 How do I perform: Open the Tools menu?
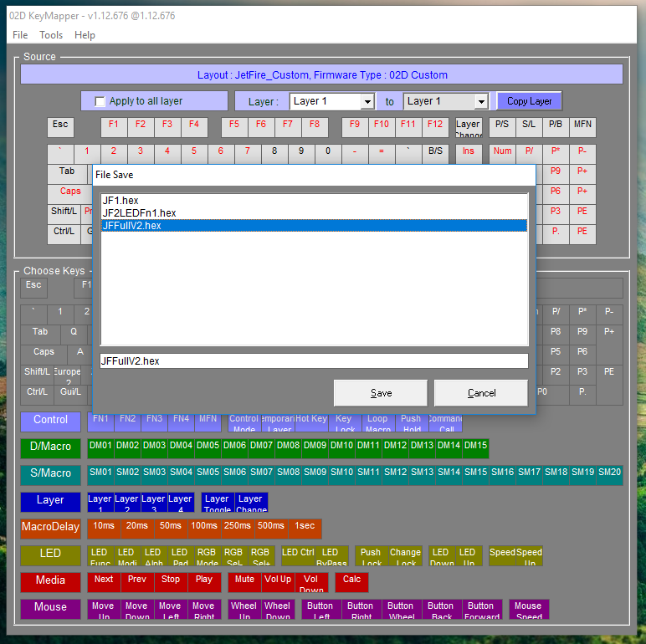[51, 35]
